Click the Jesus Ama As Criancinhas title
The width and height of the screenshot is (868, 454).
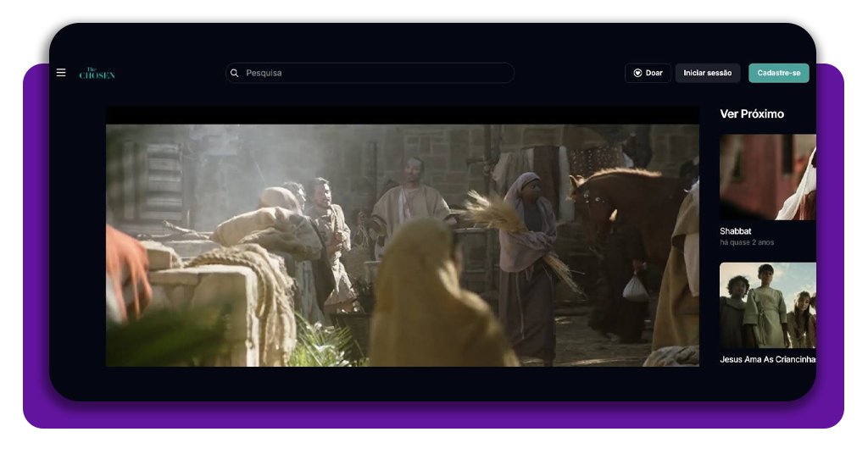click(767, 359)
